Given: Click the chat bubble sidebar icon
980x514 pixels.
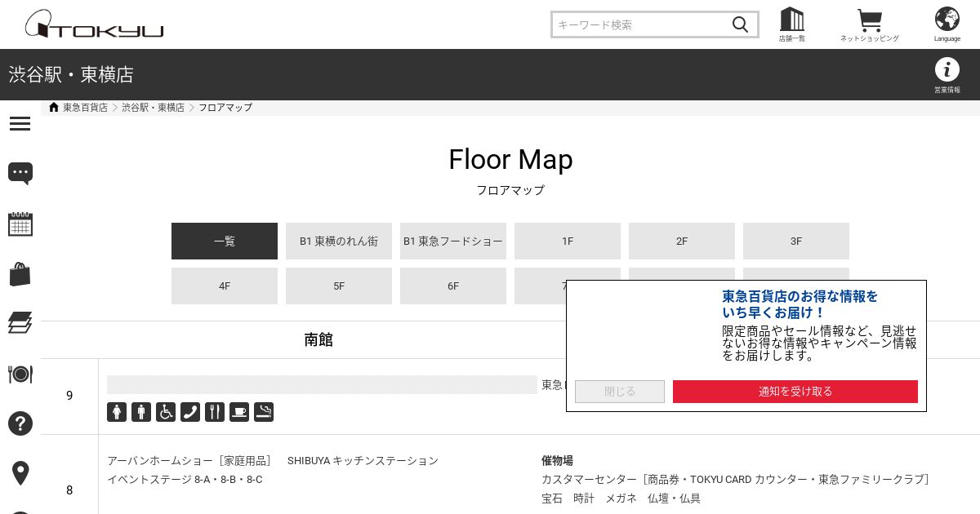Looking at the screenshot, I should coord(20,173).
